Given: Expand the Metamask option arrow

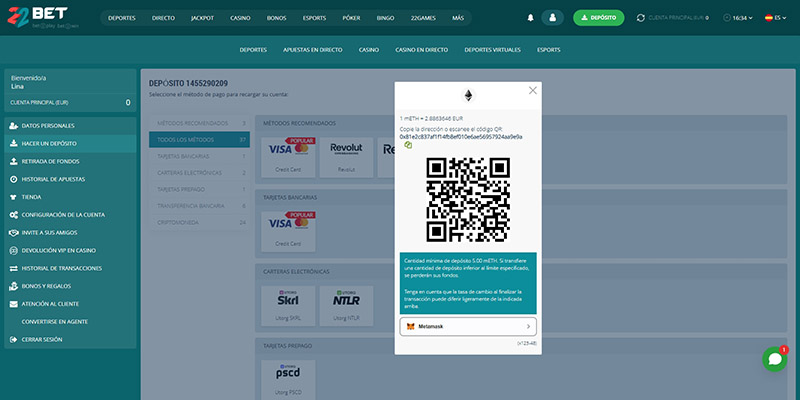Looking at the screenshot, I should [528, 327].
